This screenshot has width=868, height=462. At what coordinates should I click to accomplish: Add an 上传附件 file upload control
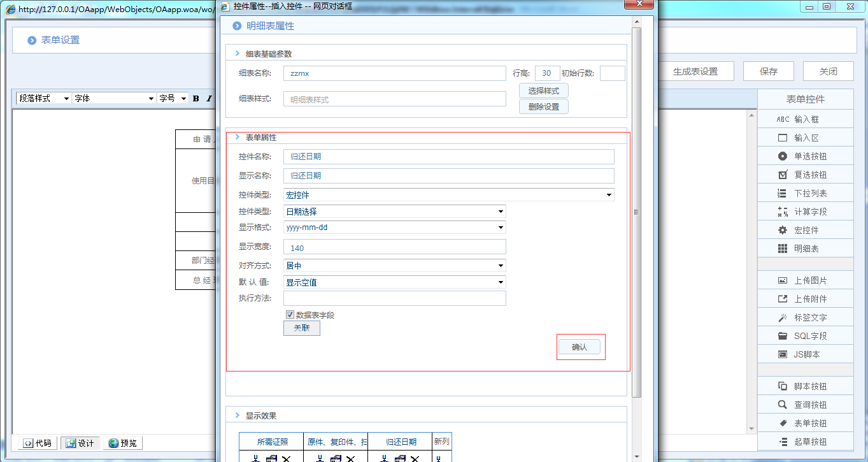click(x=804, y=298)
